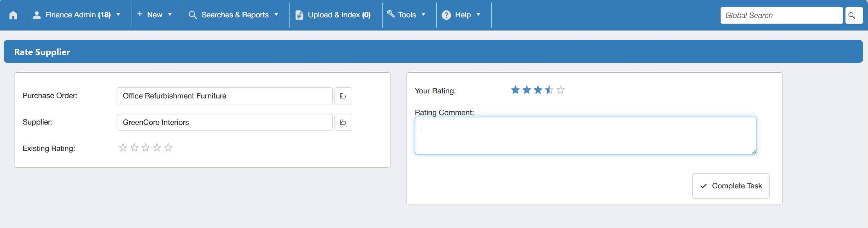Set Your Rating to two stars
Screen dimensions: 868x228
click(527, 90)
